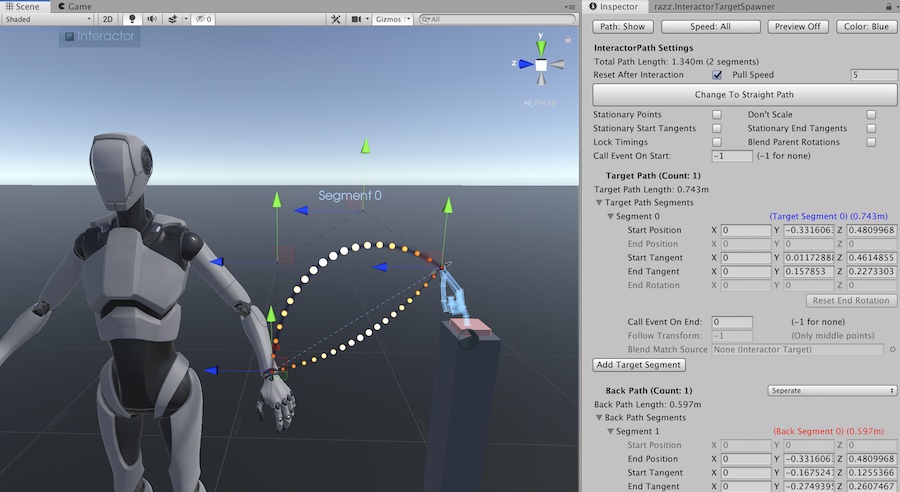
Task: Open the Gizmos dropdown menu
Action: tap(391, 19)
